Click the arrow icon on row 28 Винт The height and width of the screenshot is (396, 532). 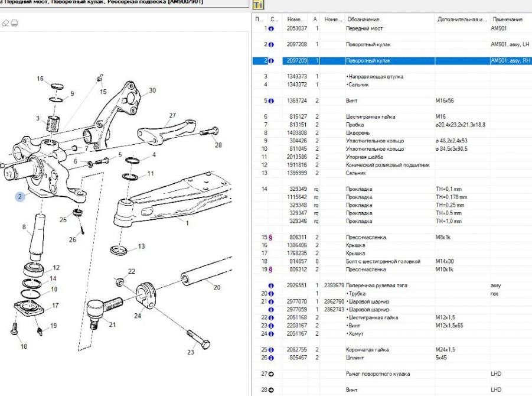coord(271,390)
